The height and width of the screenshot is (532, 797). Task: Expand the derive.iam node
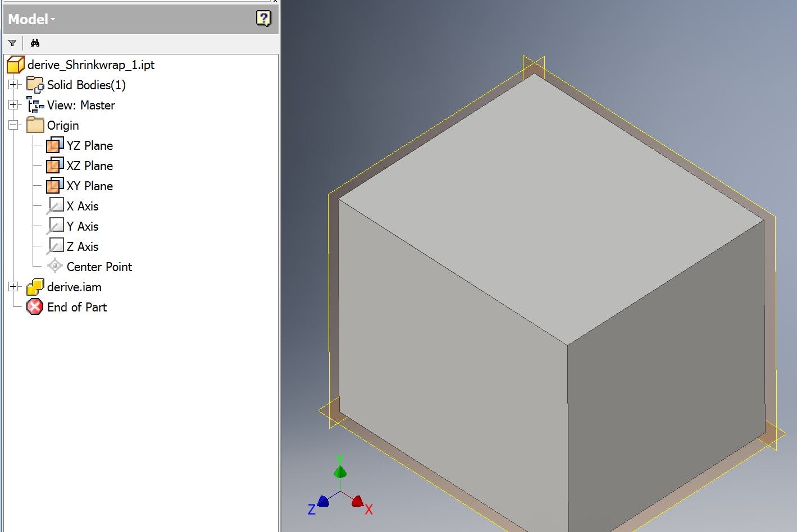(13, 287)
